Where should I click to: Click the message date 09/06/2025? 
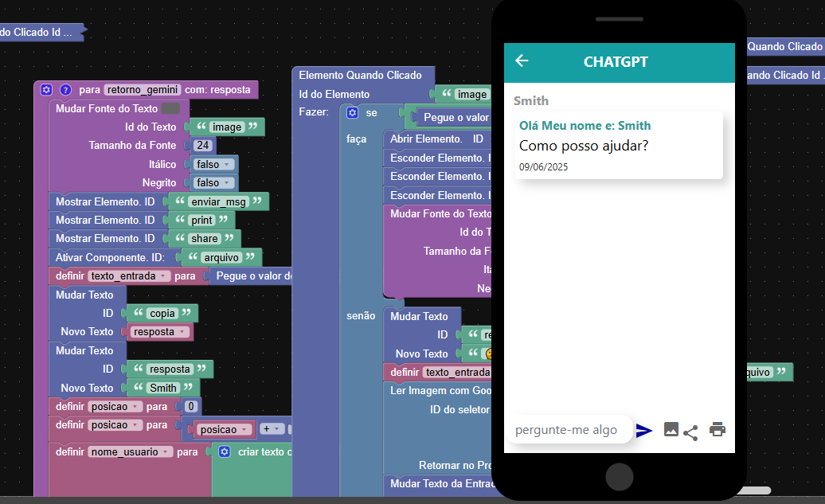tap(544, 167)
